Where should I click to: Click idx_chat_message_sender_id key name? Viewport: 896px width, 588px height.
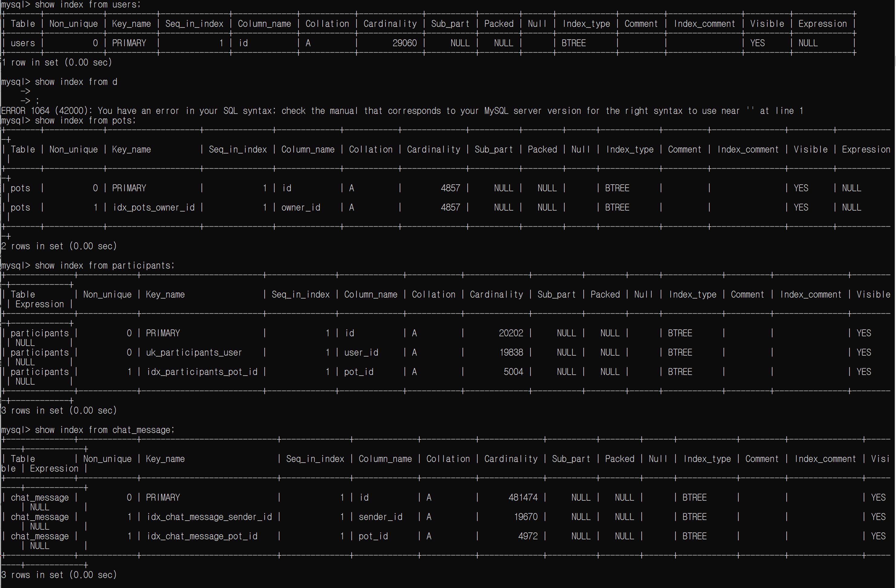point(209,517)
